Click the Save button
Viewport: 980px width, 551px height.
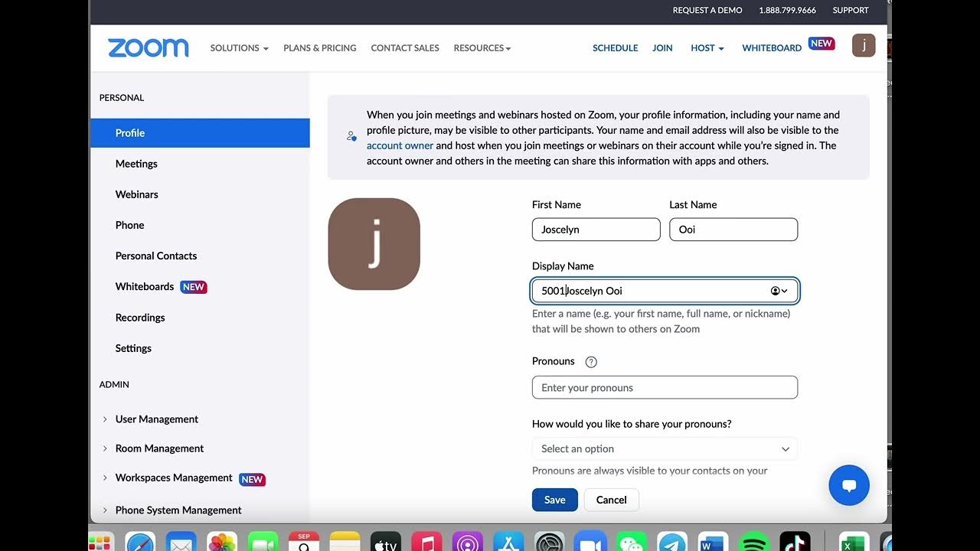(x=555, y=500)
